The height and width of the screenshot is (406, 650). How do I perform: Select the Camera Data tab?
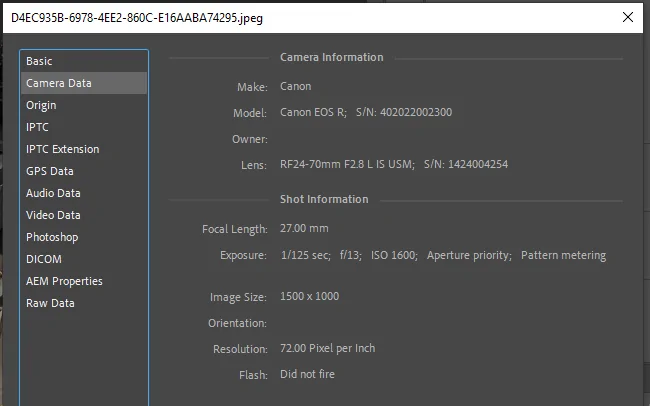[58, 83]
